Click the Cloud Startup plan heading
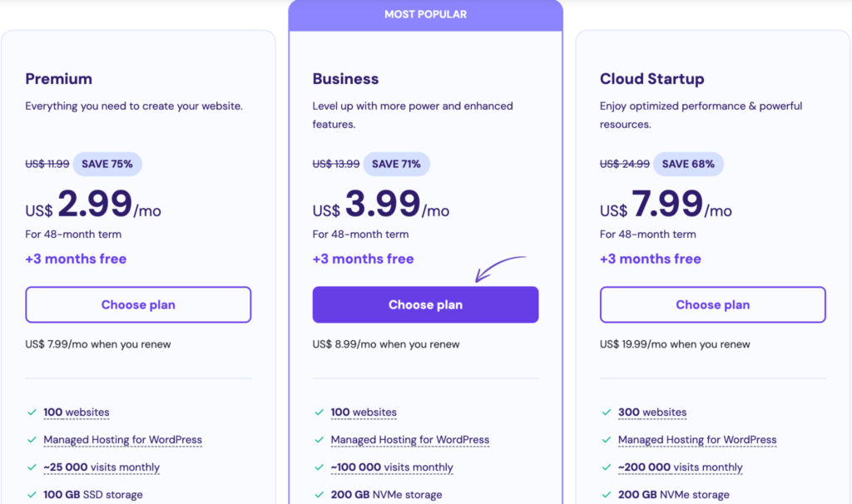Screen dimensions: 852x504 coord(652,79)
